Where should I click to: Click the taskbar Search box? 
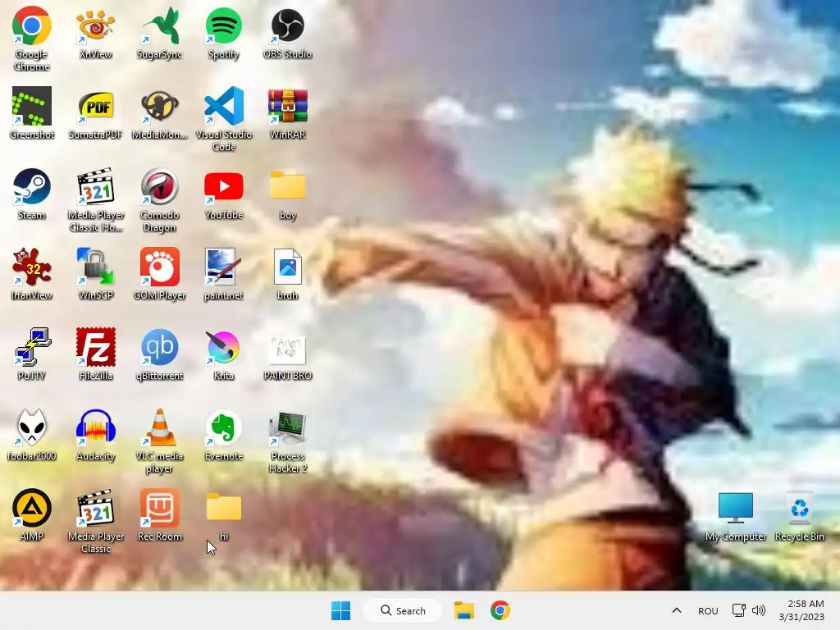coord(403,610)
